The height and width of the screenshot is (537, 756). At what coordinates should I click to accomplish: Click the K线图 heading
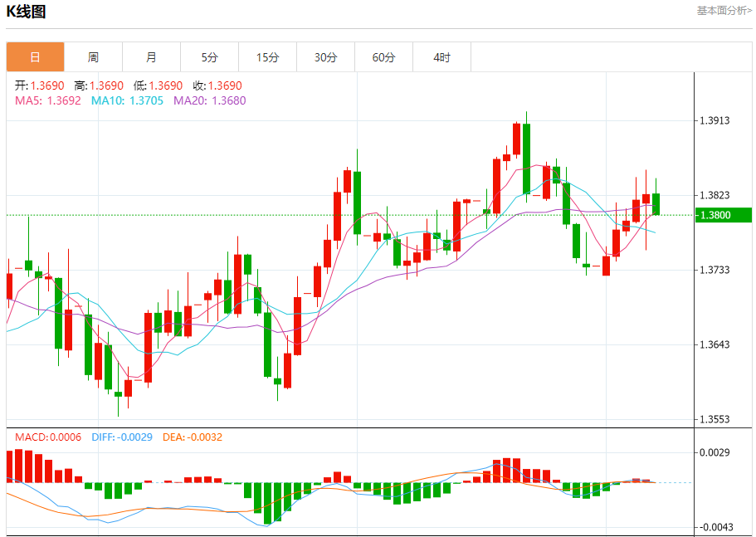[x=26, y=12]
